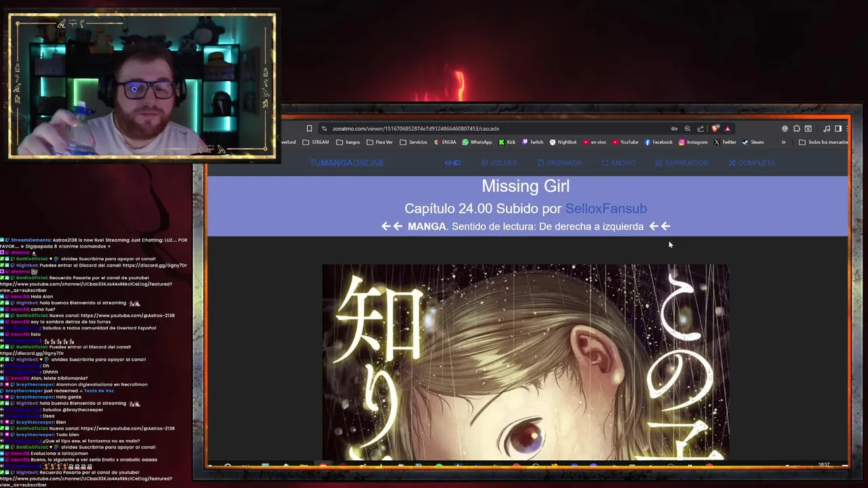Open the Steam bookmark
Screen dimensions: 868x488
(x=753, y=142)
